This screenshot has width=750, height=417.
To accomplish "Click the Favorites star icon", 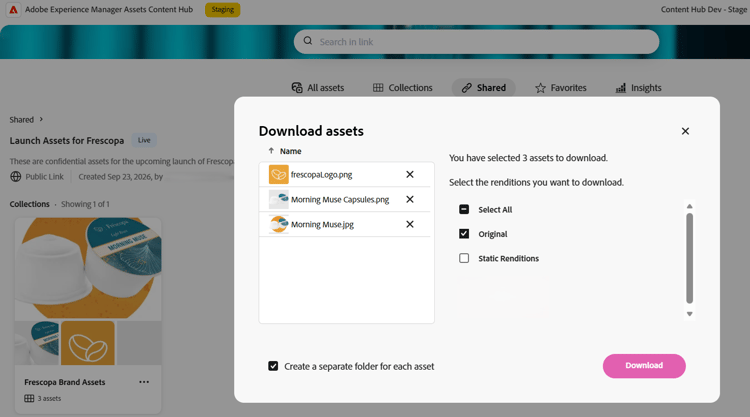I will tap(540, 88).
